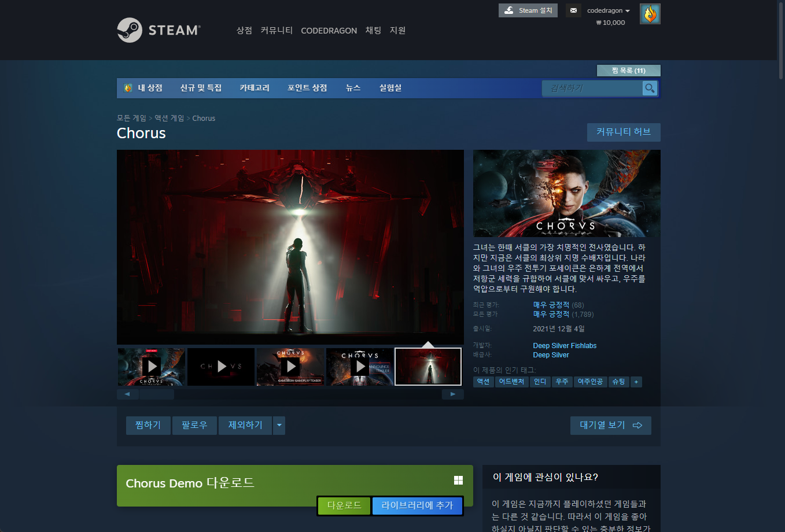Select the 우주 tag

coord(562,382)
